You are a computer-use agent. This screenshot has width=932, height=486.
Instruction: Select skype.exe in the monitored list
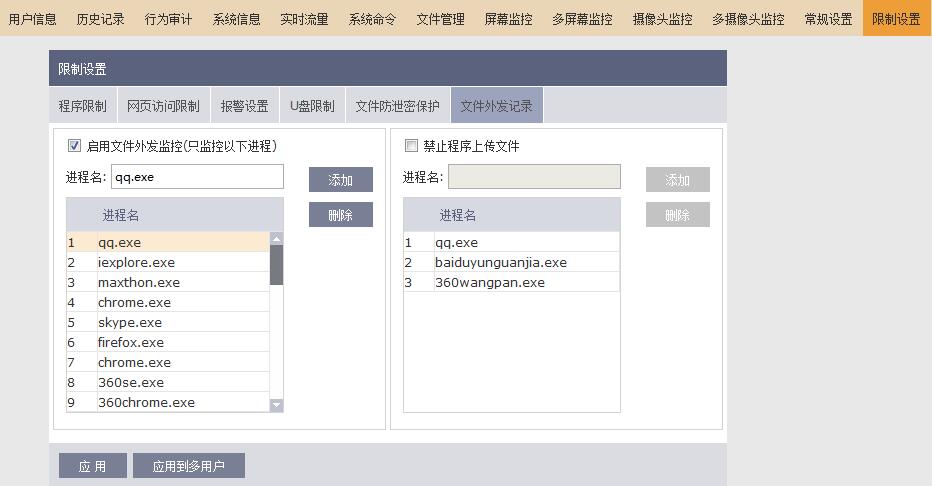[130, 322]
